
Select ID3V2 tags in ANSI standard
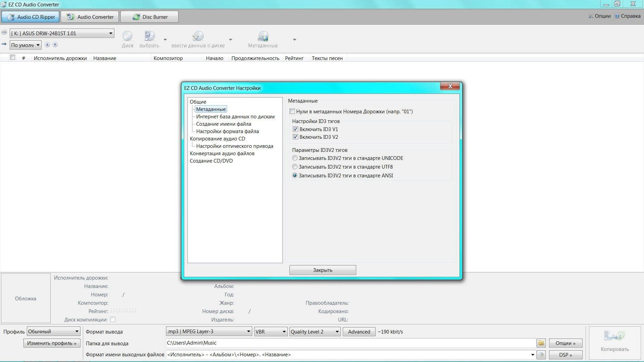pos(295,175)
